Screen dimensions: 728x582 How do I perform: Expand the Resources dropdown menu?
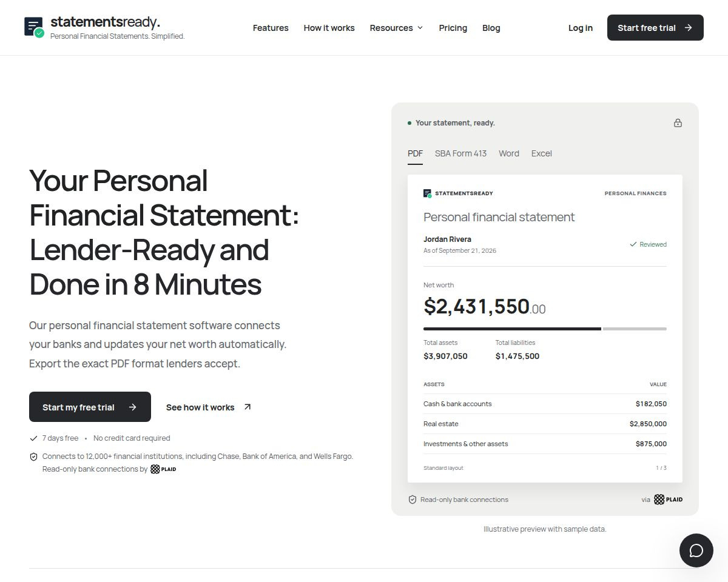click(396, 28)
